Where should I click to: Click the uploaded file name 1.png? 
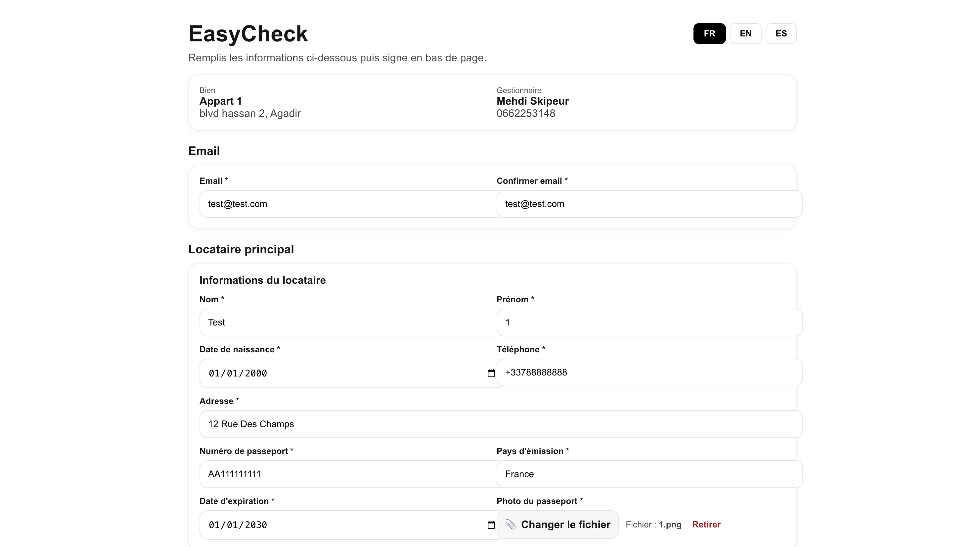pyautogui.click(x=670, y=524)
